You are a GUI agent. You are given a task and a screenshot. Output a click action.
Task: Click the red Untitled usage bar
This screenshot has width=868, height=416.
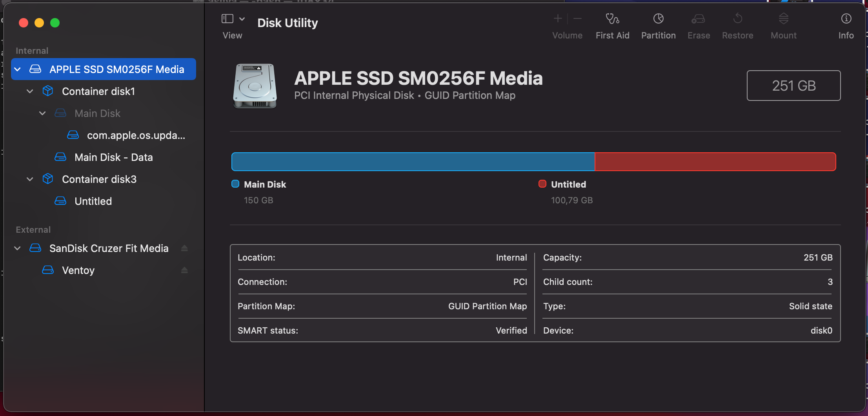(x=715, y=162)
